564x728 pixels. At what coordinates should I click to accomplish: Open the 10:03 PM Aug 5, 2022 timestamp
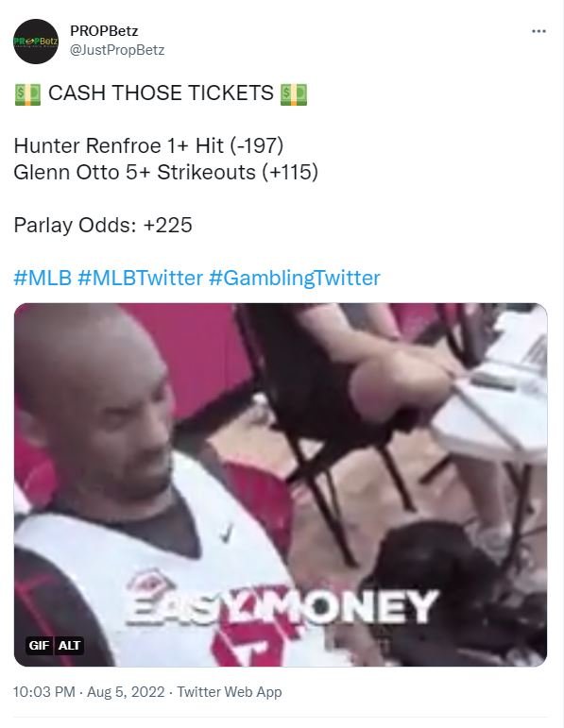pos(89,692)
